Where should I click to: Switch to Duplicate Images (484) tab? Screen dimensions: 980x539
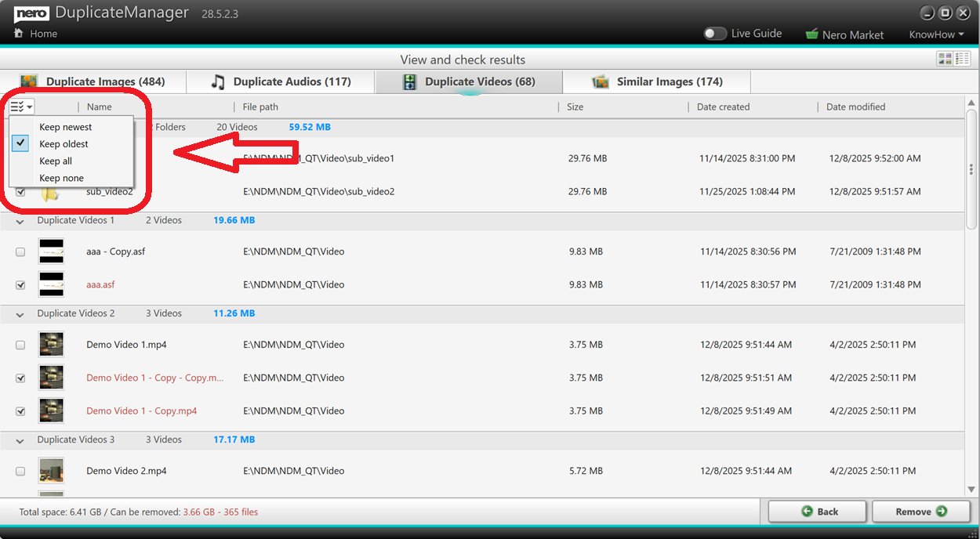[x=93, y=81]
